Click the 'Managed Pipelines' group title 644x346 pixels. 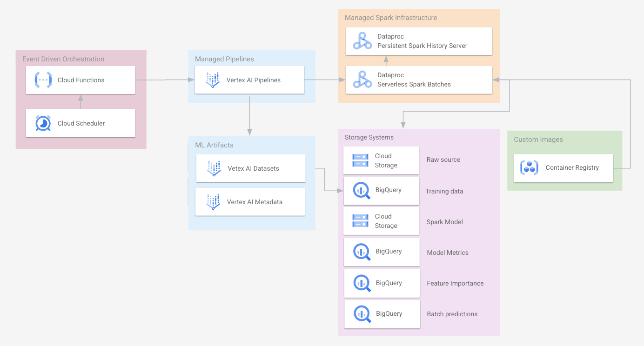point(224,59)
